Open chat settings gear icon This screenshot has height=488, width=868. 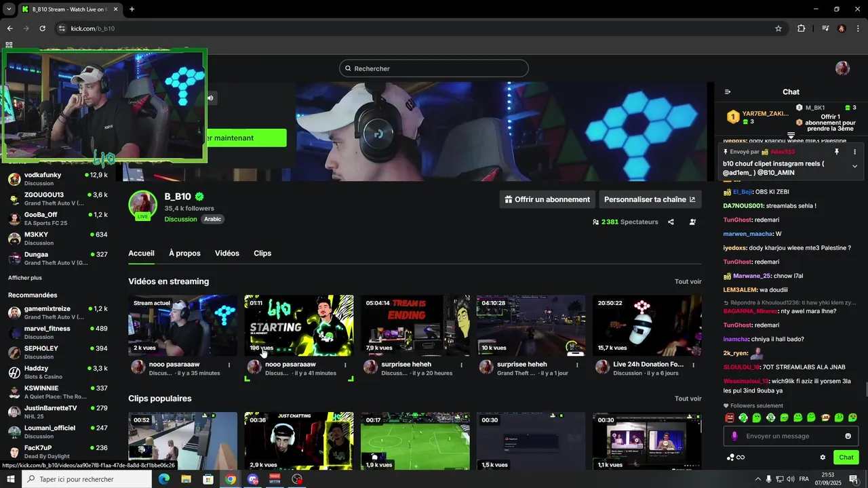click(823, 457)
